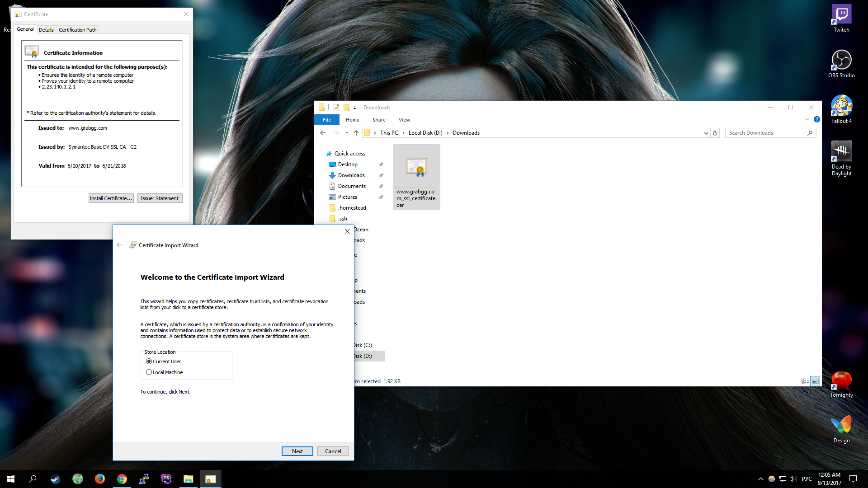Click the search magnifier in Search Downloads

coord(810,133)
